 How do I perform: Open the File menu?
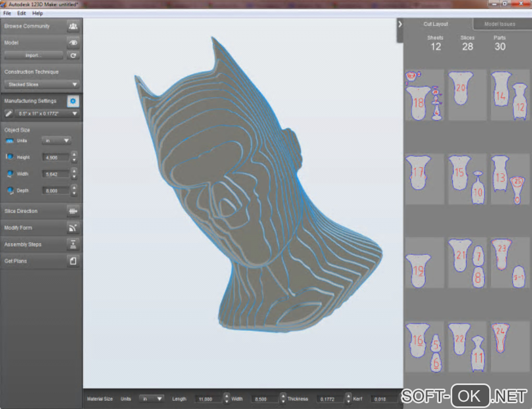click(7, 13)
